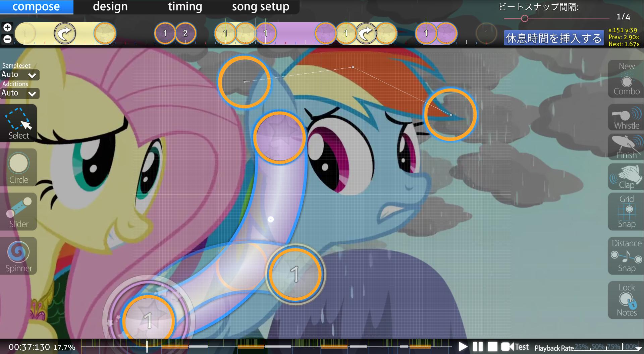
Task: Select the Slider tool
Action: click(18, 212)
